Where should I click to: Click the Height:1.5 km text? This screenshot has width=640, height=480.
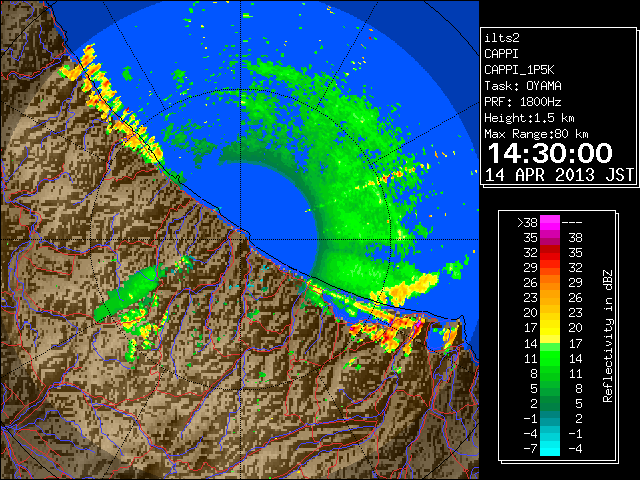tap(529, 118)
